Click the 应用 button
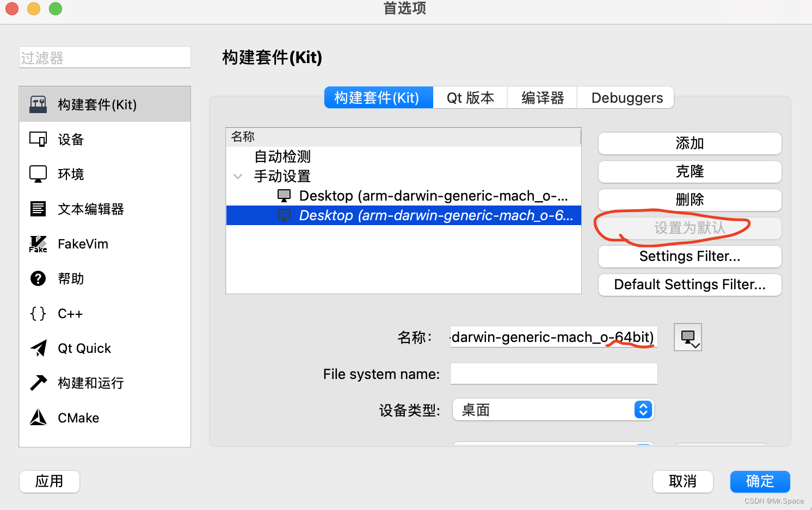The width and height of the screenshot is (812, 510). [x=50, y=482]
